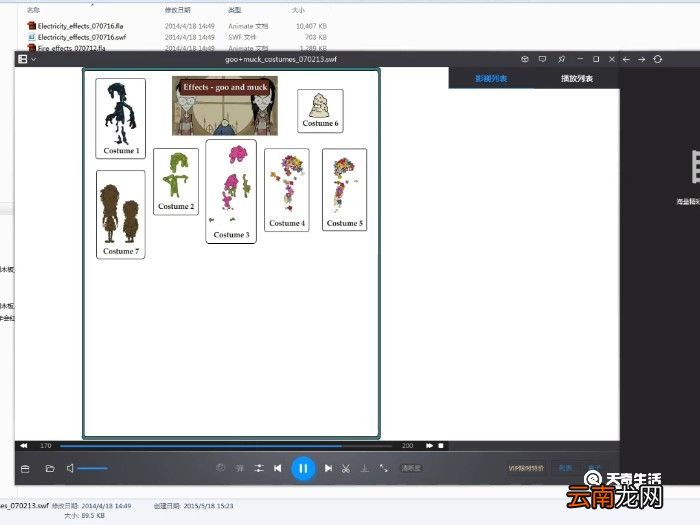Click the Flash forward button right of 200
The height and width of the screenshot is (525, 700).
pos(429,445)
